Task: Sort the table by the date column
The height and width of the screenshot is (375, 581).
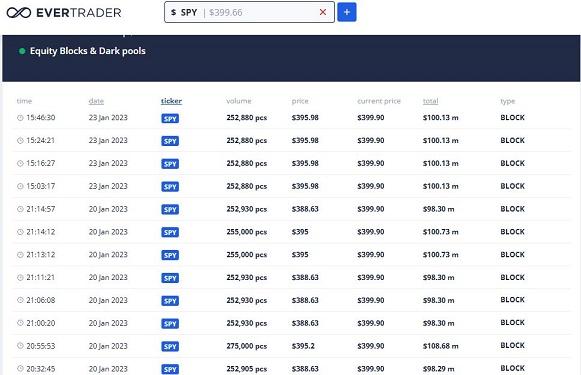Action: tap(96, 101)
